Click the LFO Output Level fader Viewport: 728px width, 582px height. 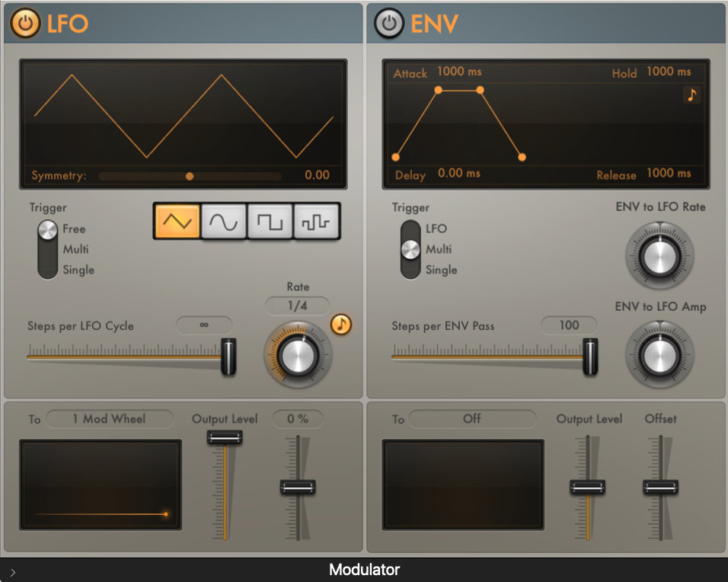225,437
